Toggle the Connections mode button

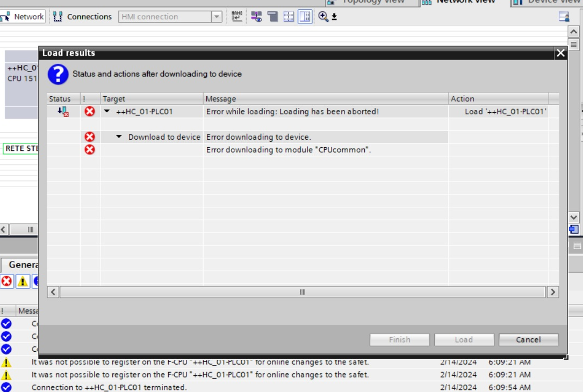83,16
